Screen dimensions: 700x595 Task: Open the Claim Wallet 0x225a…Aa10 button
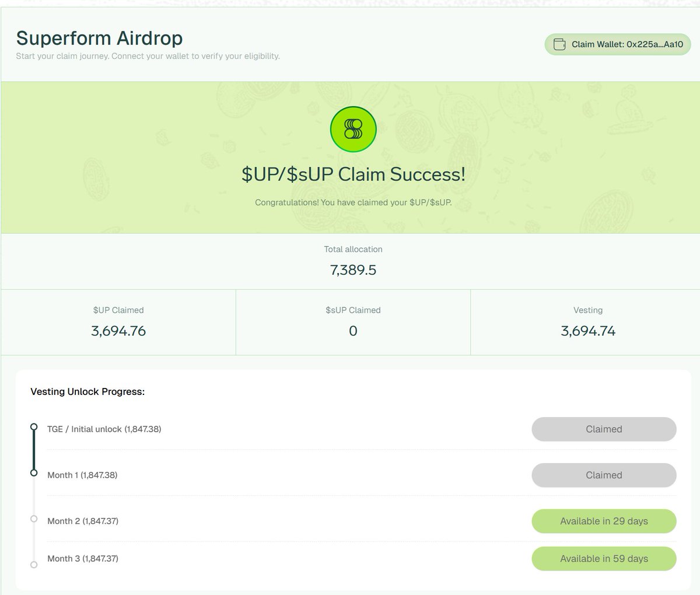coord(618,44)
